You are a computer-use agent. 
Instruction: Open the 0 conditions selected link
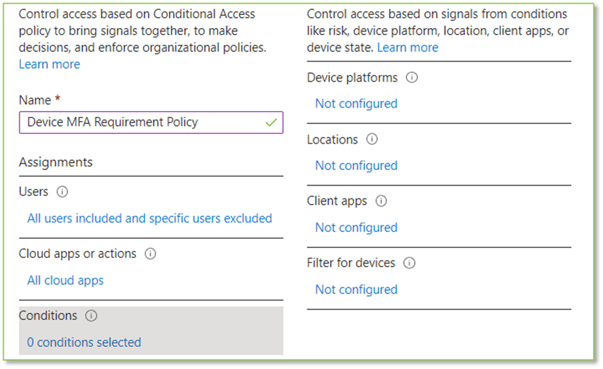84,342
